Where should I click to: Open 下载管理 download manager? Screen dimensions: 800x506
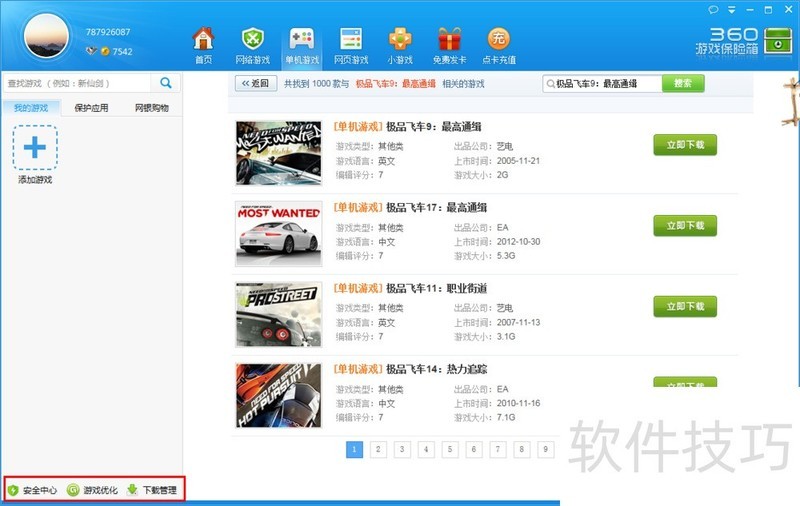(x=151, y=490)
